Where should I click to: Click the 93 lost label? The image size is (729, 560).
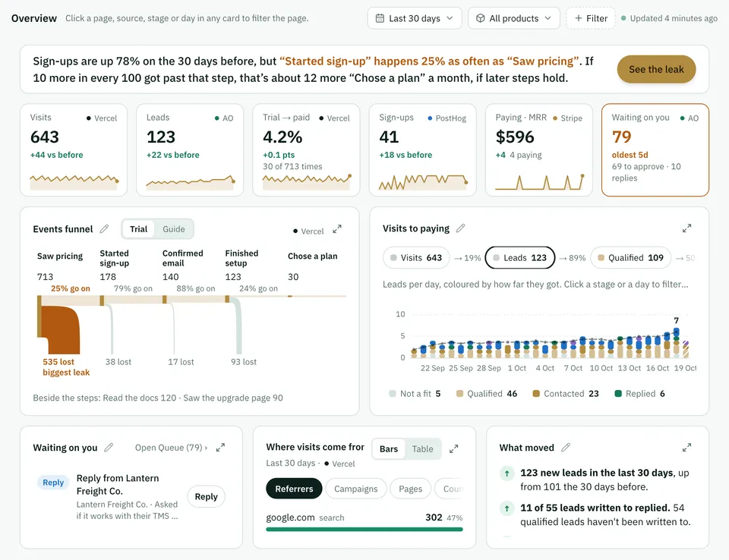[x=244, y=361]
